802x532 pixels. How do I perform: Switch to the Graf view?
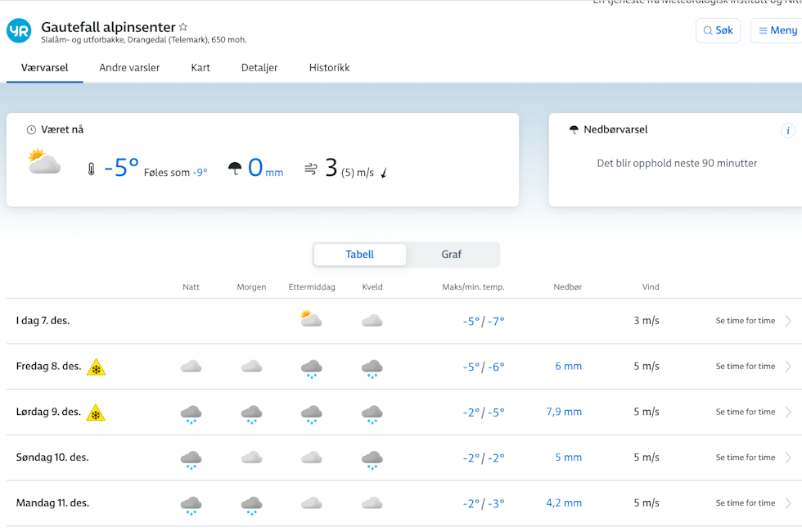pyautogui.click(x=451, y=255)
